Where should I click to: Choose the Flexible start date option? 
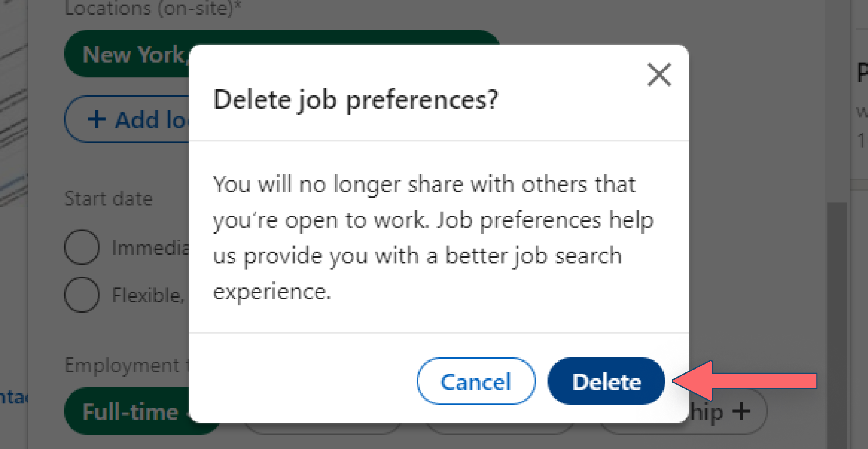pyautogui.click(x=82, y=295)
